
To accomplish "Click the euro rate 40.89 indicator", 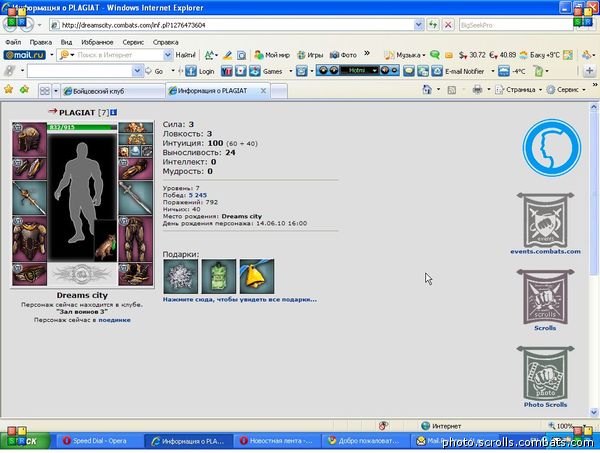I will (x=503, y=55).
